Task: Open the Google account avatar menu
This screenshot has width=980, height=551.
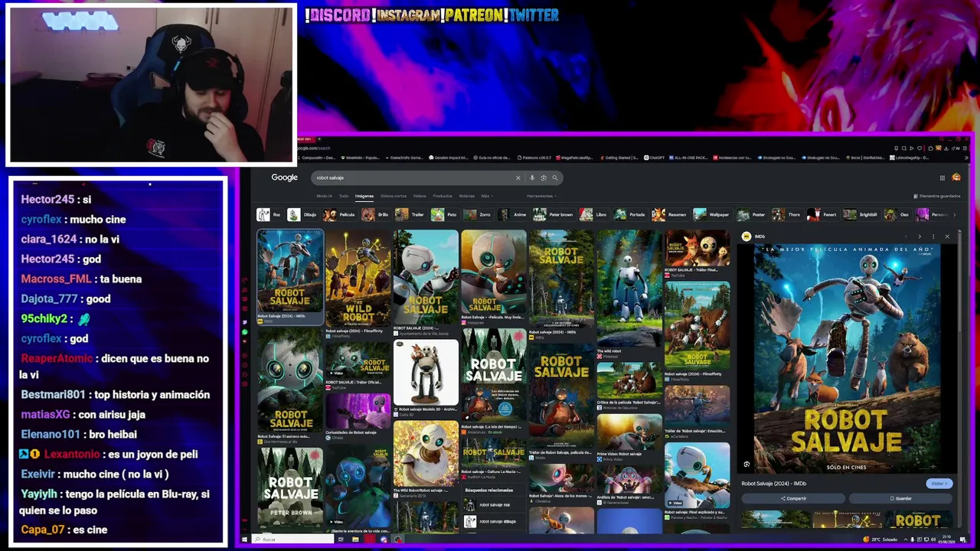Action: click(x=956, y=178)
